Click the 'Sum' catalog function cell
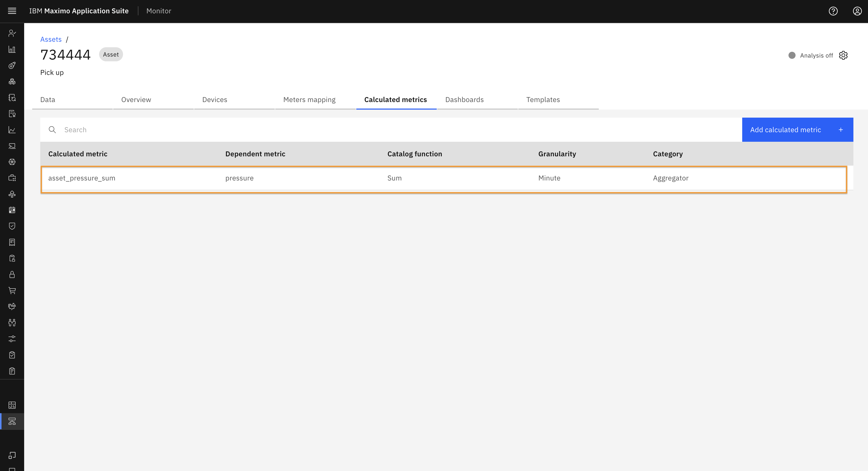Image resolution: width=868 pixels, height=471 pixels. coord(394,178)
